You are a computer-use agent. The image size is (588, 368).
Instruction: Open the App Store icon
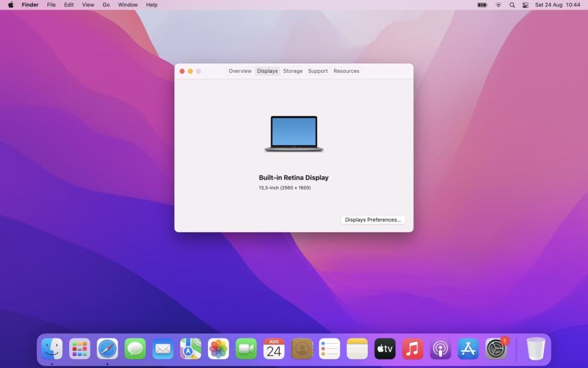(x=468, y=349)
